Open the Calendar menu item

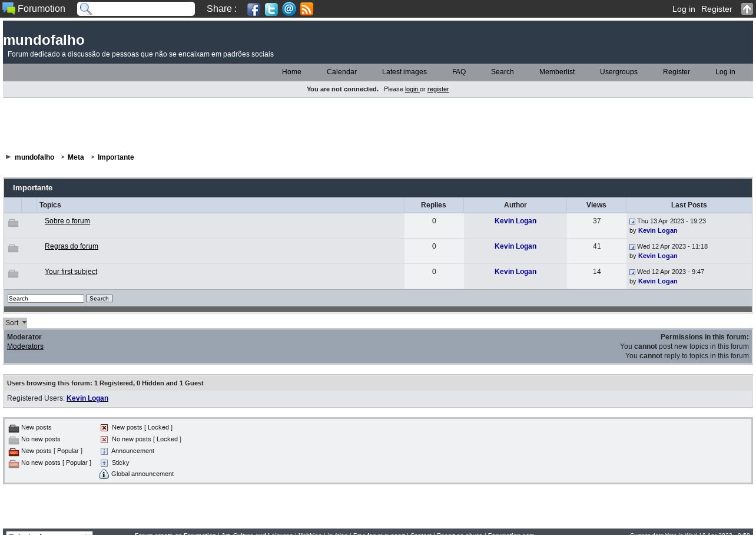[x=341, y=72]
